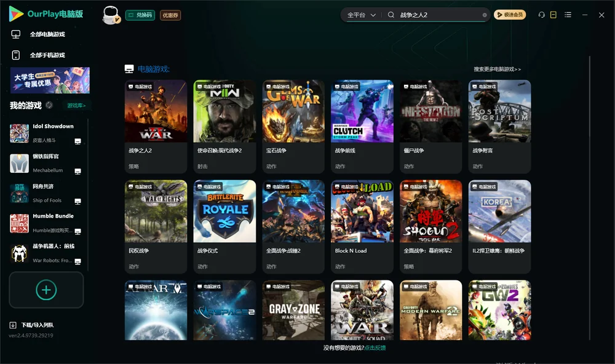The height and width of the screenshot is (364, 615).
Task: Open the 民权战争 War of Rights card
Action: pos(156,227)
